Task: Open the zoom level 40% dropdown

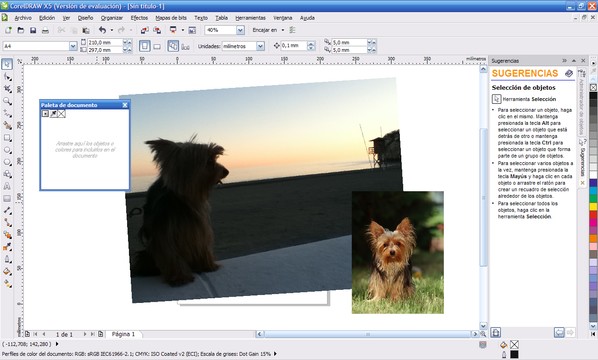Action: coord(240,30)
